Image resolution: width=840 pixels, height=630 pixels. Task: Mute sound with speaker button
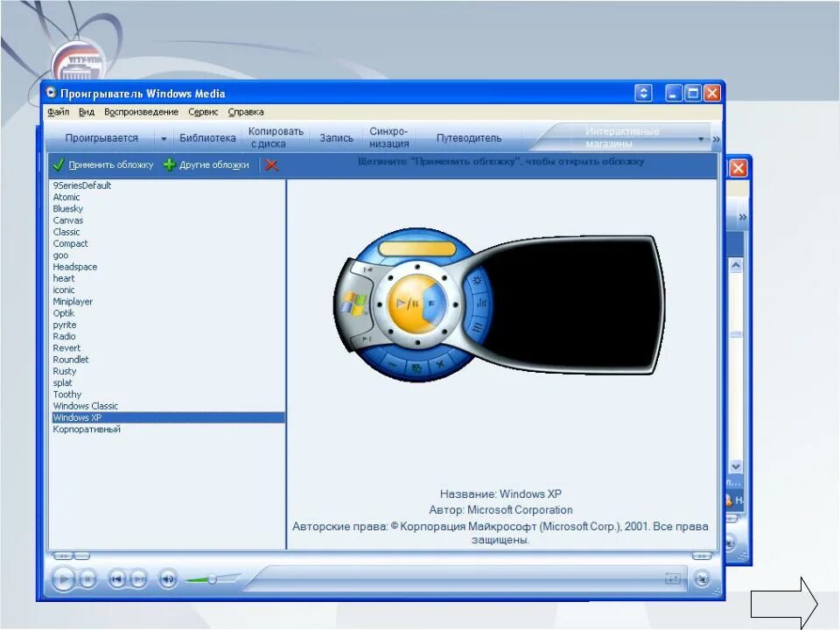point(168,579)
